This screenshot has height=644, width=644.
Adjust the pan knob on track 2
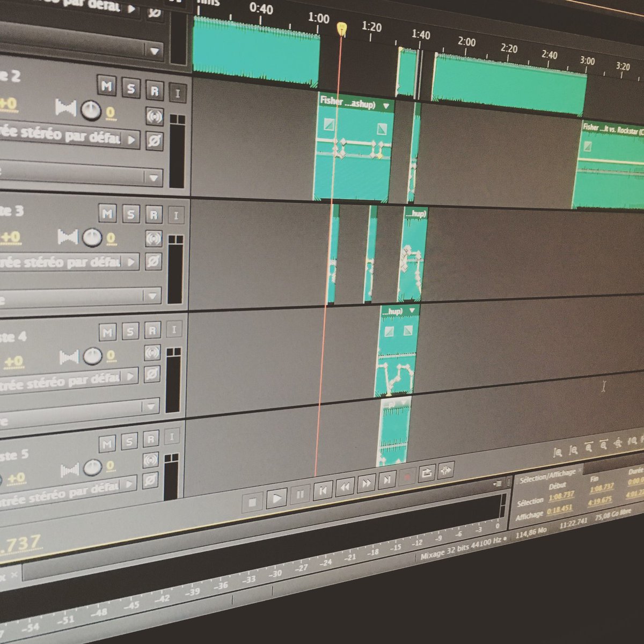91,111
